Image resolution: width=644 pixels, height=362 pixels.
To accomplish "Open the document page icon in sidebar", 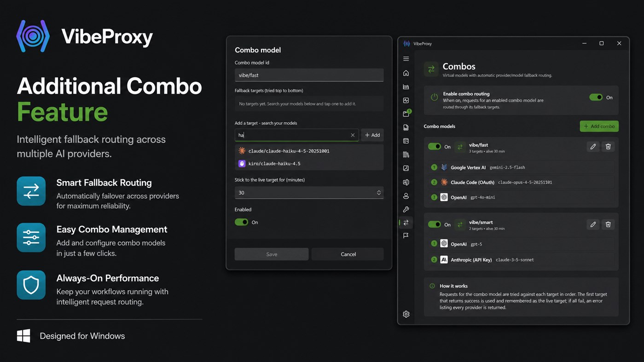I will (x=406, y=127).
